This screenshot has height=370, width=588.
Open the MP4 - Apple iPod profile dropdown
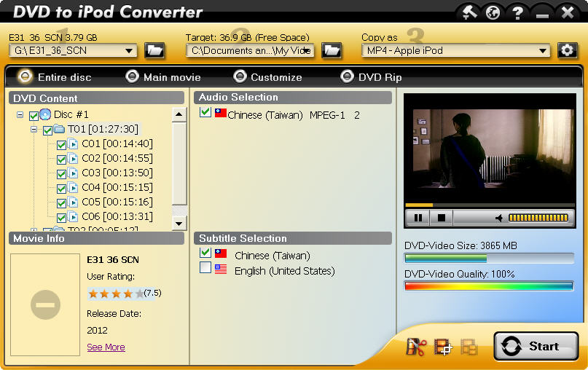[543, 50]
